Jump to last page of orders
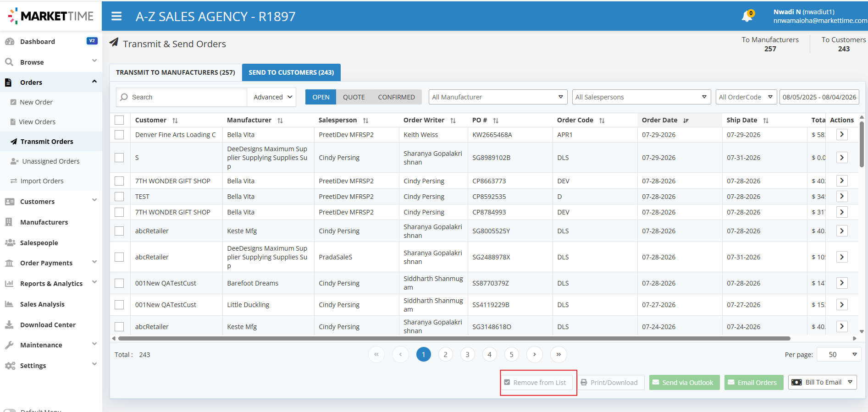This screenshot has width=868, height=412. tap(558, 355)
